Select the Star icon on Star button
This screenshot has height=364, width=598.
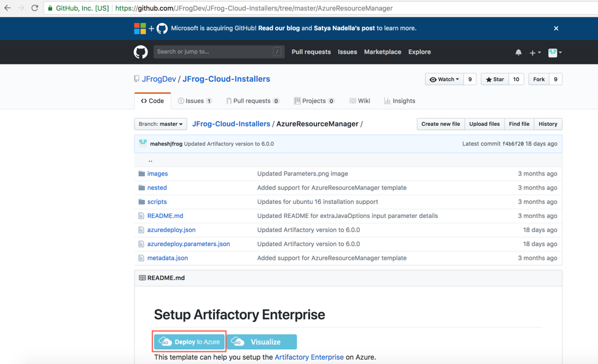point(490,79)
